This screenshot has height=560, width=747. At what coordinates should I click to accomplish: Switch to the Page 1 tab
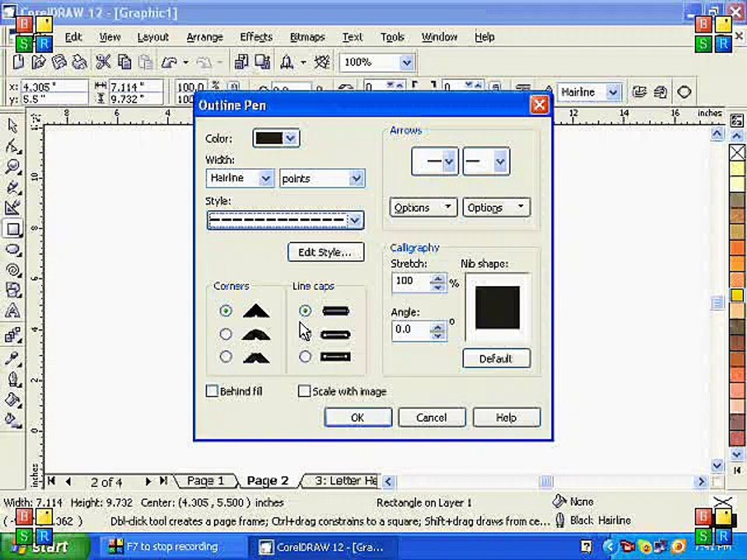click(205, 481)
